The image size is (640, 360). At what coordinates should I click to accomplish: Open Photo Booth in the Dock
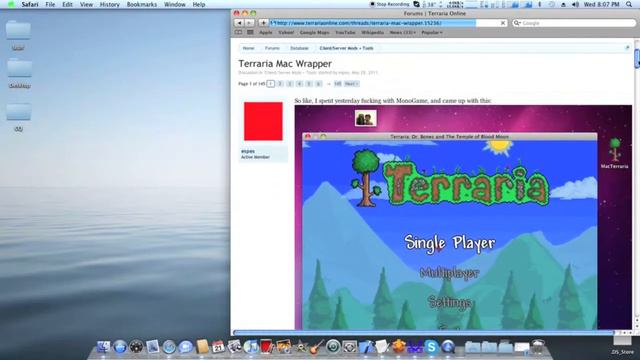[x=267, y=347]
